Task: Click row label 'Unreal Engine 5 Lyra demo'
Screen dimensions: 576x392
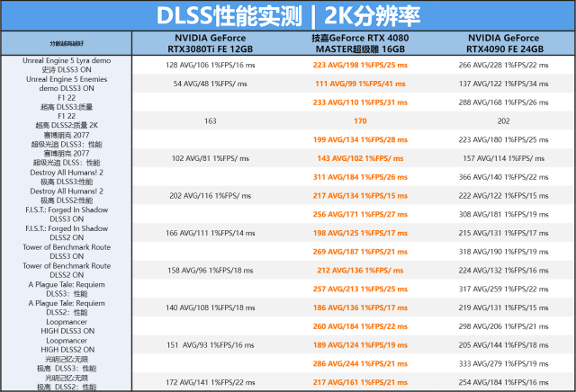Action: [67, 60]
